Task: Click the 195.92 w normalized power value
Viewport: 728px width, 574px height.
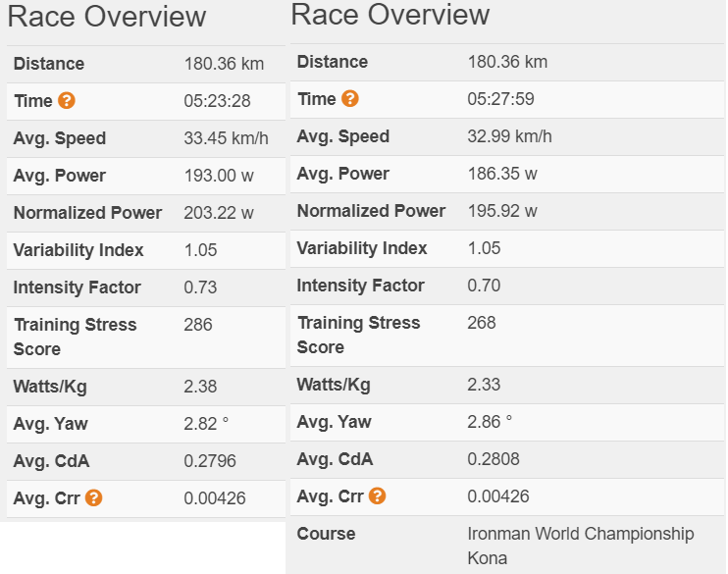Action: coord(502,211)
